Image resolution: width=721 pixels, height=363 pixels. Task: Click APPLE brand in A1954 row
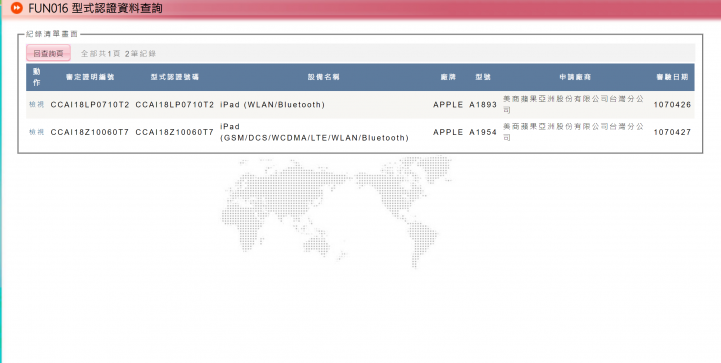click(x=448, y=132)
